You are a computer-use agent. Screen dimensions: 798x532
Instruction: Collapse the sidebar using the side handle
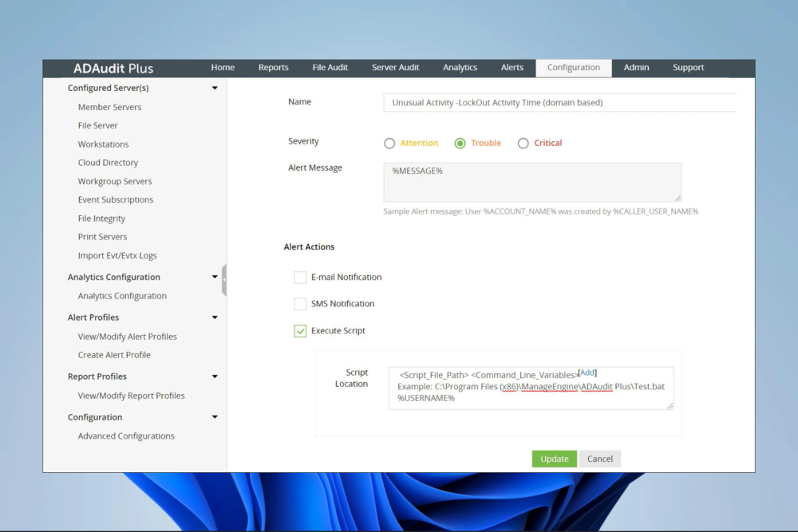pyautogui.click(x=224, y=280)
